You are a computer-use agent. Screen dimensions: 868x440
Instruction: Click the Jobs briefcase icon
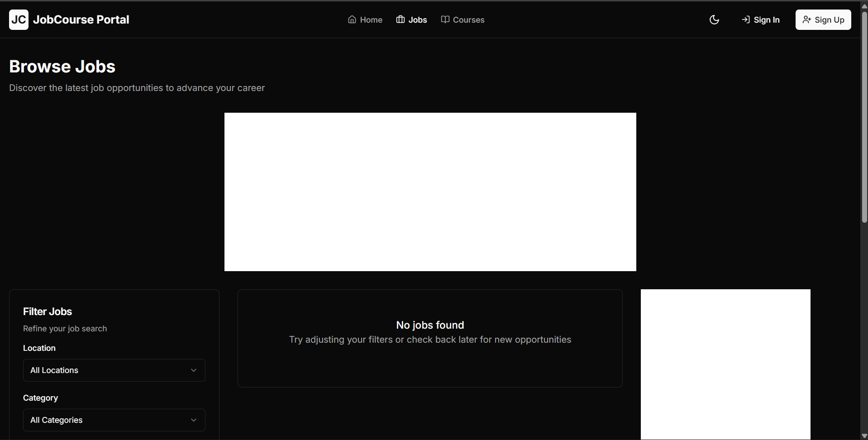point(400,19)
